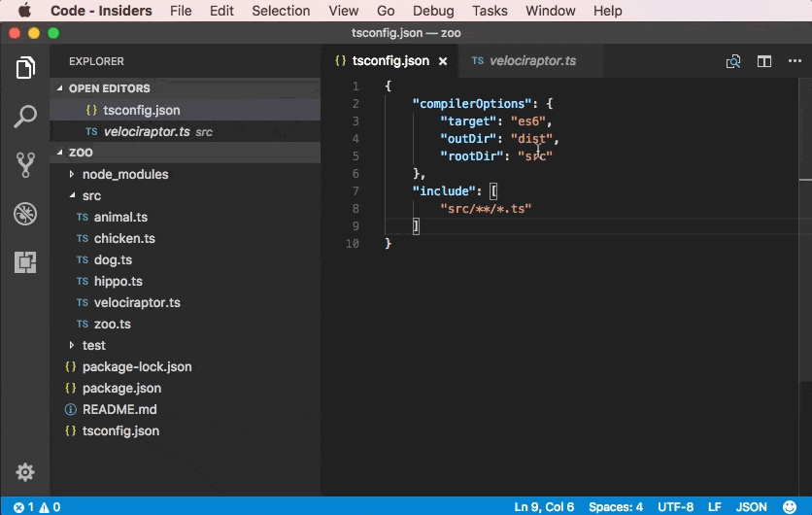
Task: Click the feedback smiley in status bar
Action: [x=790, y=506]
